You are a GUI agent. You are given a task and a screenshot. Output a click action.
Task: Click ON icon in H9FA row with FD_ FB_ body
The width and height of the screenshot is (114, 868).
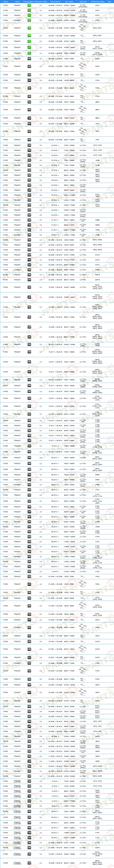click(x=29, y=692)
